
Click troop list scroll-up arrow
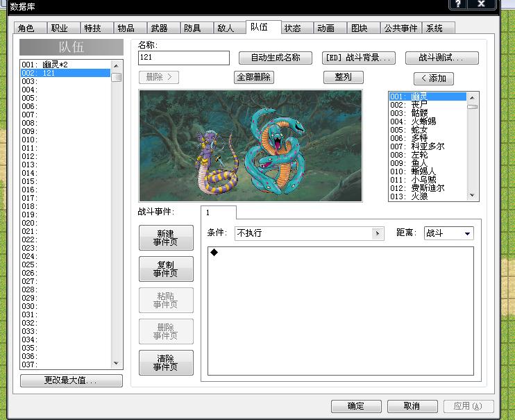116,66
